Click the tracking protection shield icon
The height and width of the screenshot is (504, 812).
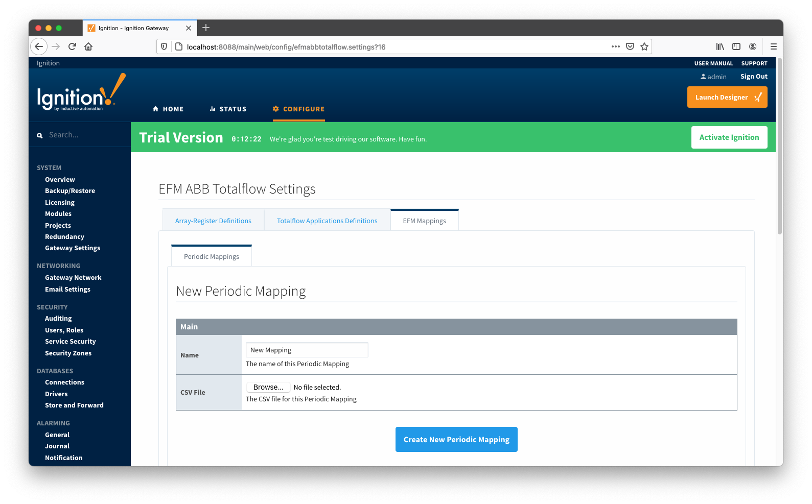click(x=164, y=46)
